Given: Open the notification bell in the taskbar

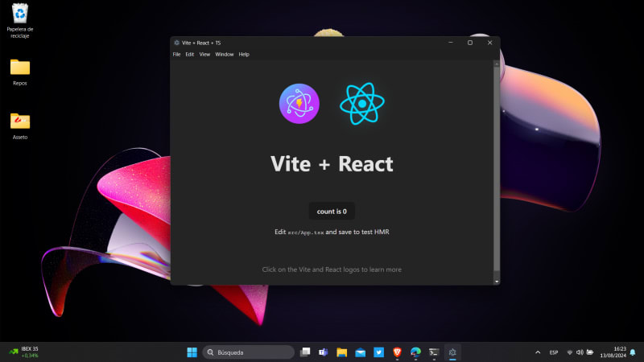Looking at the screenshot, I should click(x=633, y=352).
